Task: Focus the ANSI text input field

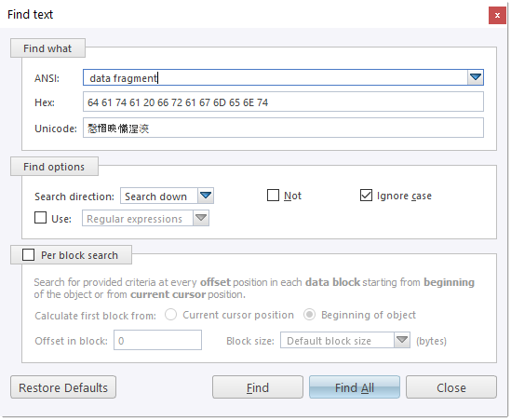Action: point(276,77)
